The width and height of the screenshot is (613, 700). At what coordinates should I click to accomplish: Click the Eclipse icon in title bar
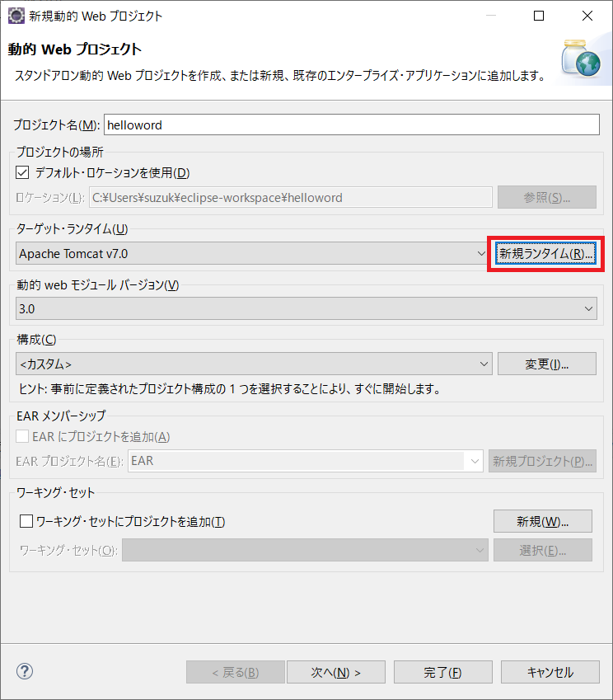pos(16,16)
